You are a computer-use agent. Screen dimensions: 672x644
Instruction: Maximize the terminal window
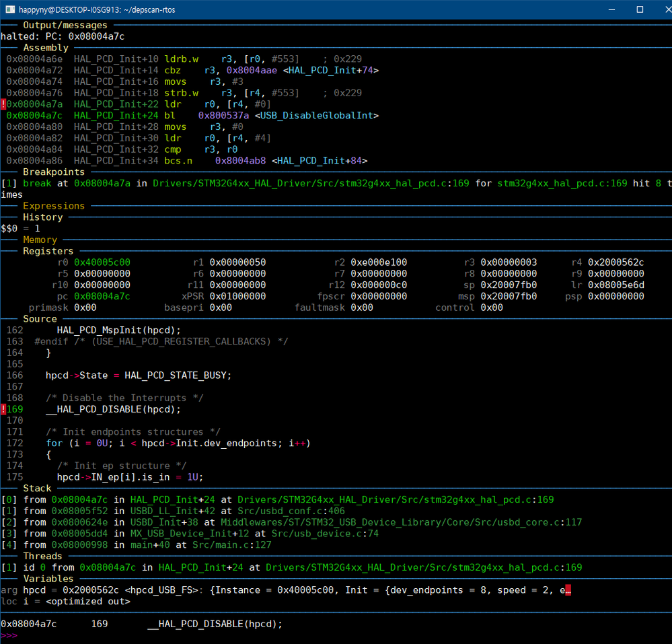(x=640, y=9)
